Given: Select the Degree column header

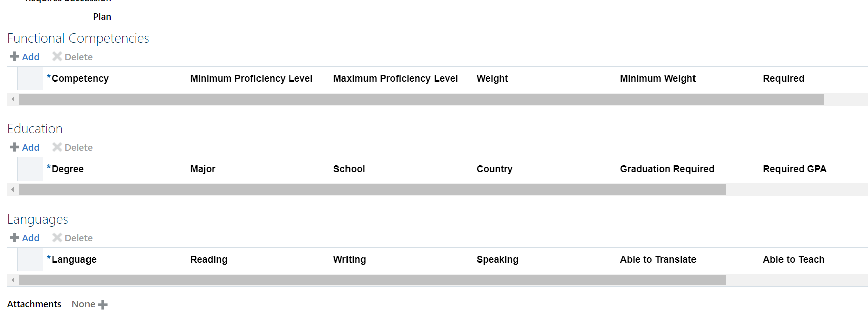Looking at the screenshot, I should click(68, 169).
